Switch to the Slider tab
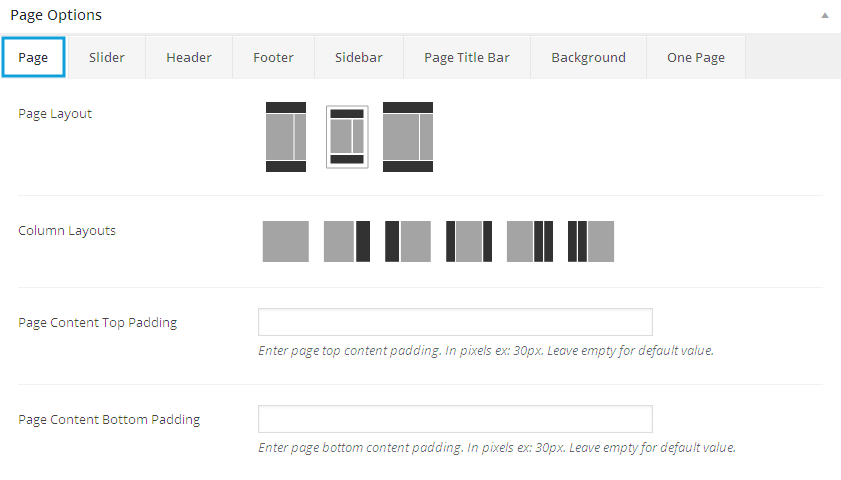841x480 pixels. (107, 57)
